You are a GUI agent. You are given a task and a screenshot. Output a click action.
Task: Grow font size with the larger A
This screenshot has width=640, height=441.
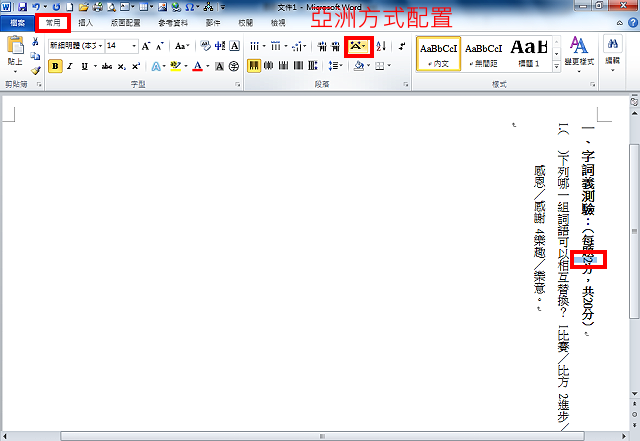pyautogui.click(x=146, y=46)
